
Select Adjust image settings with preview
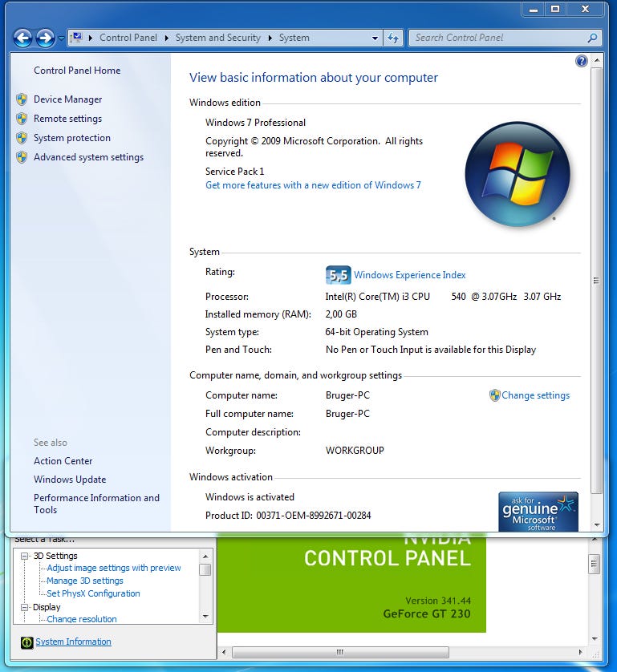pos(114,568)
